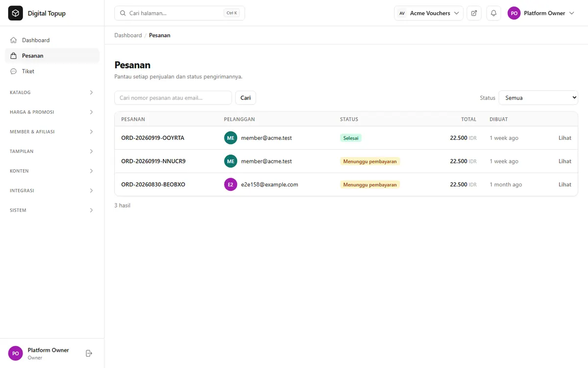Click the Digital Topup cube logo
The width and height of the screenshot is (588, 368).
(x=16, y=13)
